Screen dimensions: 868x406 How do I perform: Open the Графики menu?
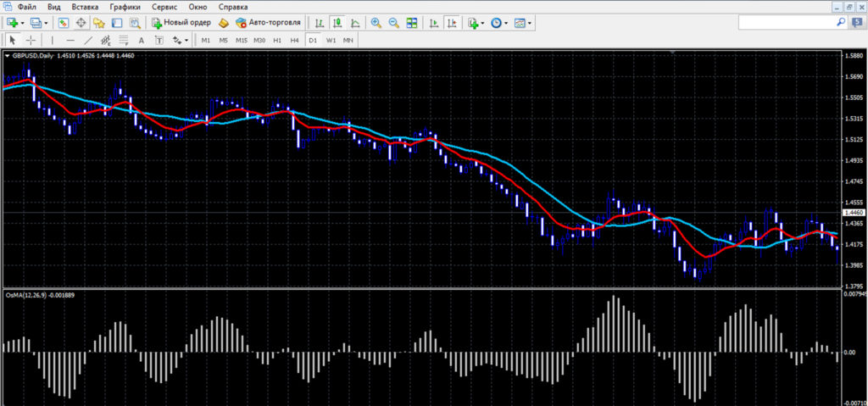click(x=125, y=7)
